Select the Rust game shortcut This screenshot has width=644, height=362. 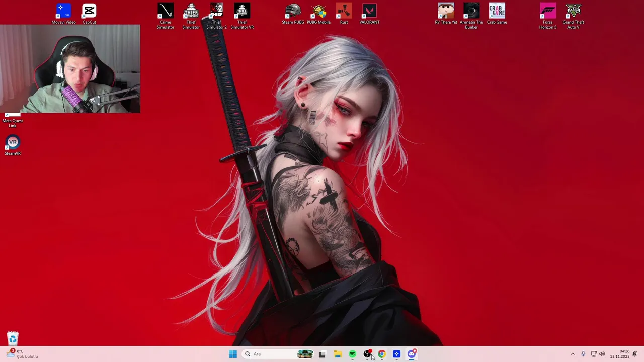pyautogui.click(x=344, y=14)
